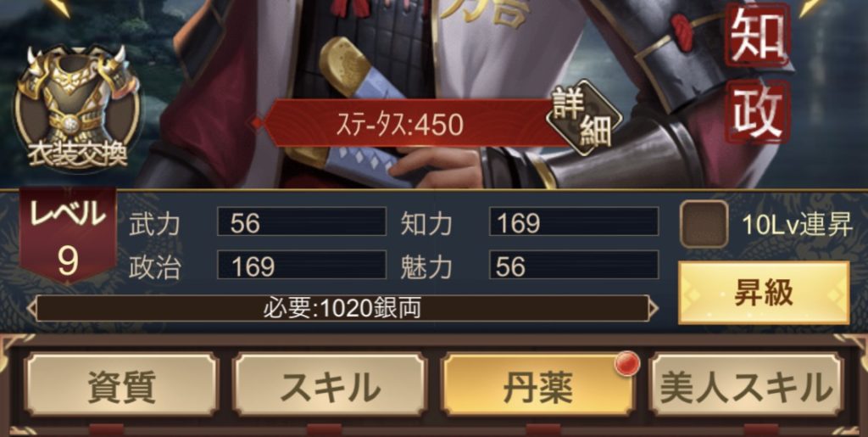
Task: Open the 美人スキル tab
Action: (746, 384)
